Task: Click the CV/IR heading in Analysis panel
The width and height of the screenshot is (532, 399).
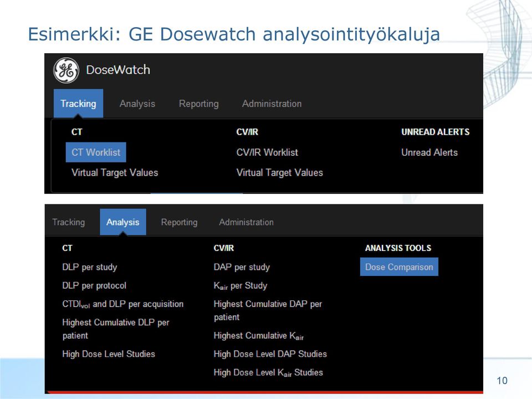Action: pyautogui.click(x=223, y=248)
